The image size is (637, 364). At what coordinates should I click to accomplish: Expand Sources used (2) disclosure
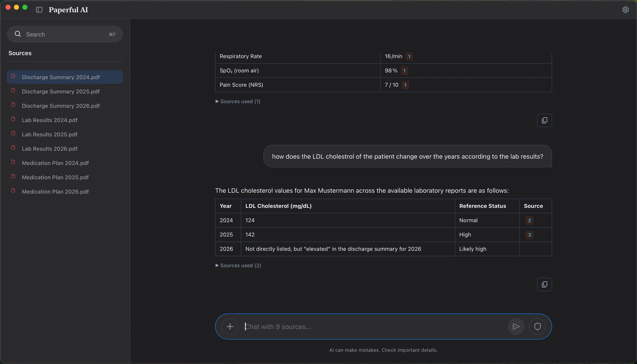point(238,266)
